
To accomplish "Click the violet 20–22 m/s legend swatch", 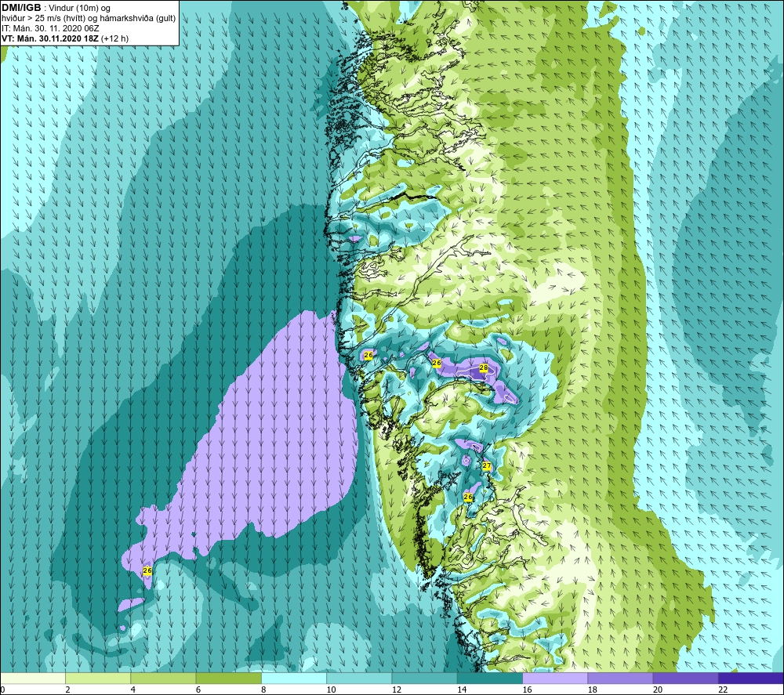I will (x=686, y=679).
